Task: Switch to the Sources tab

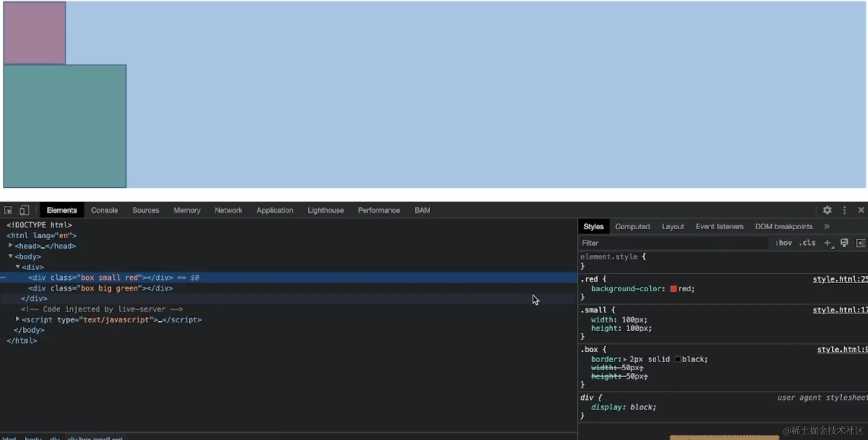Action: pos(146,210)
